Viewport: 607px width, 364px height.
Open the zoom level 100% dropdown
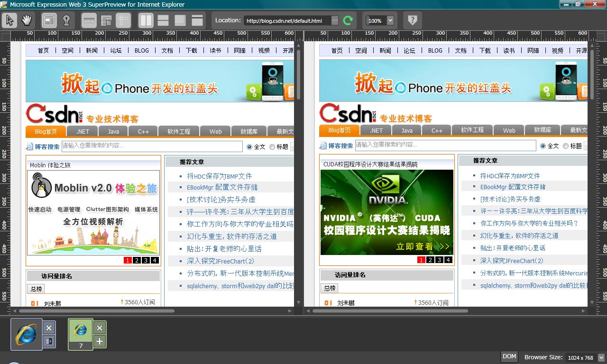[390, 20]
